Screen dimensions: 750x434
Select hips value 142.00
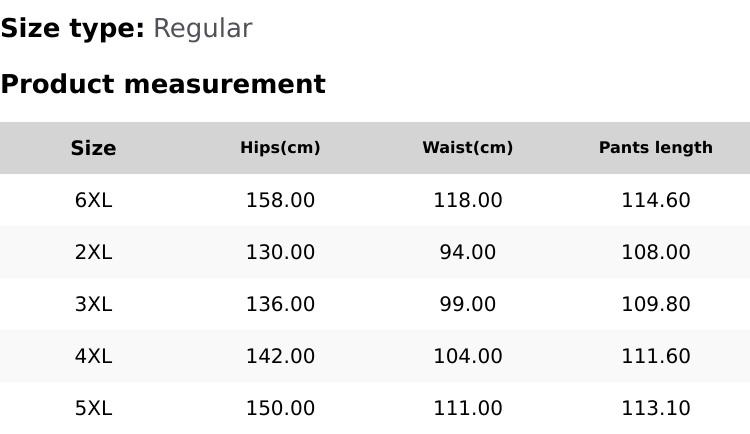[x=280, y=356]
